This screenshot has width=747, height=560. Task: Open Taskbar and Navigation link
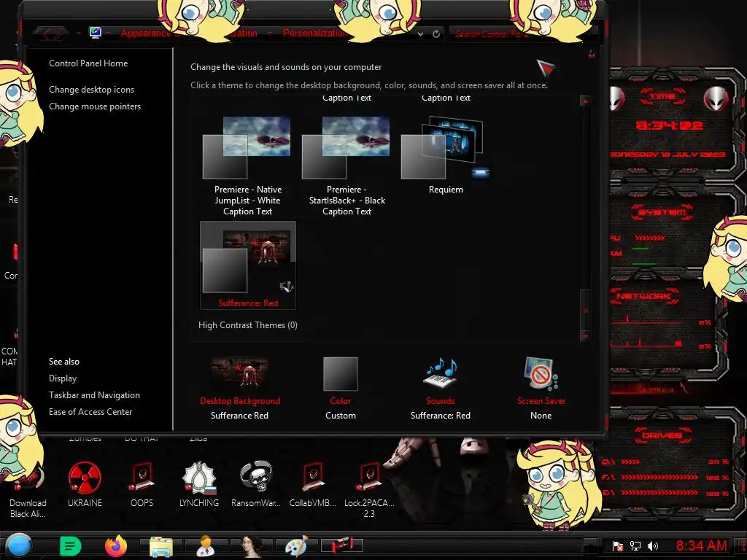point(94,394)
